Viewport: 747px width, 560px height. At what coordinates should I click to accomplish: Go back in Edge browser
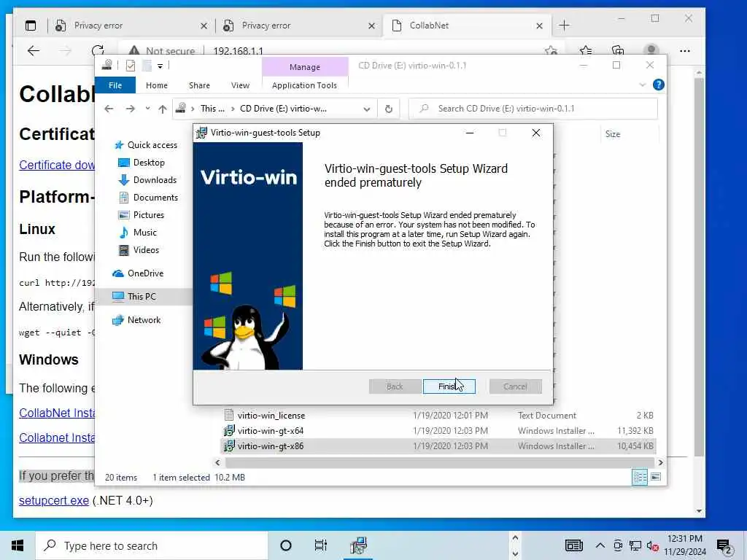(34, 50)
